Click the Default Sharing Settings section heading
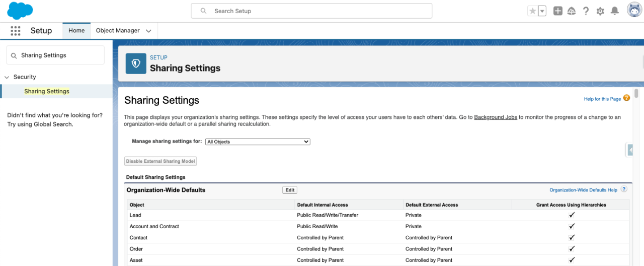 [x=155, y=177]
